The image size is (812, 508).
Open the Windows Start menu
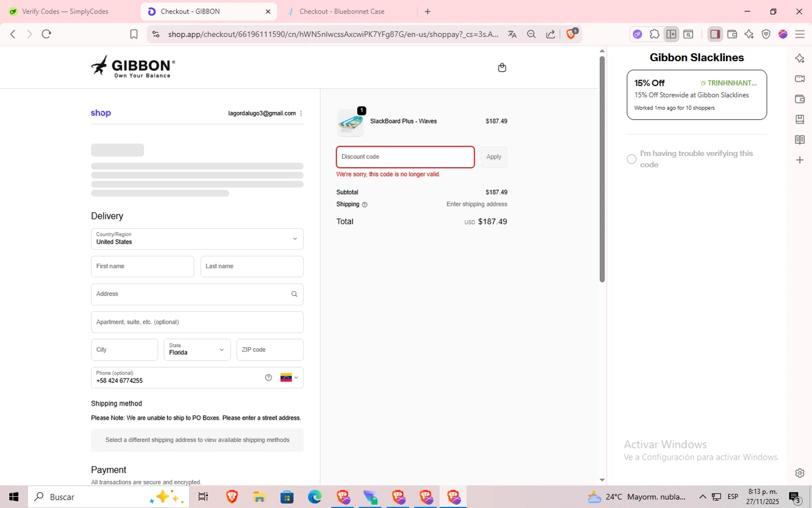click(14, 497)
